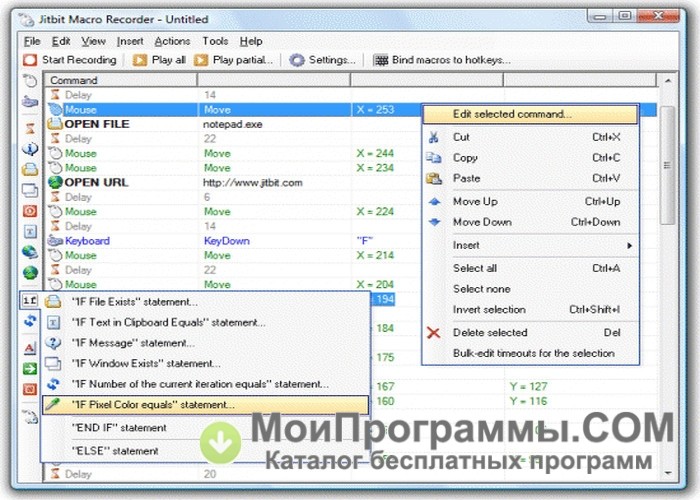The image size is (700, 500).
Task: Select the OPEN FILE notepad.exe row
Action: [351, 124]
